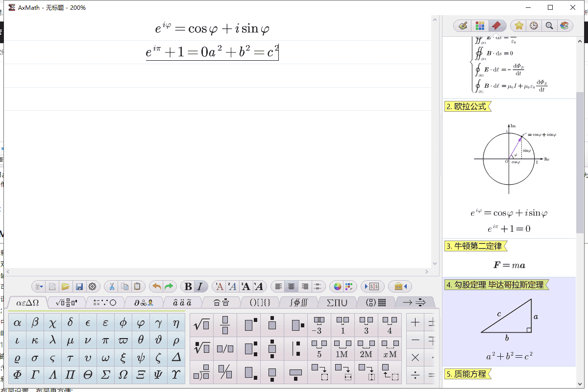Viewport: 588px width, 392px height.
Task: Switch to the Greek letters symbol tab
Action: coord(27,302)
